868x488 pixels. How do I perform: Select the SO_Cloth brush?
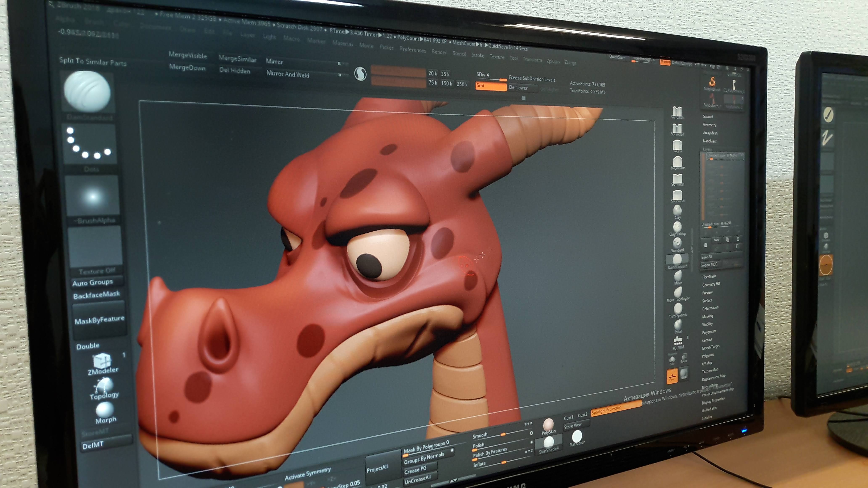click(x=677, y=112)
